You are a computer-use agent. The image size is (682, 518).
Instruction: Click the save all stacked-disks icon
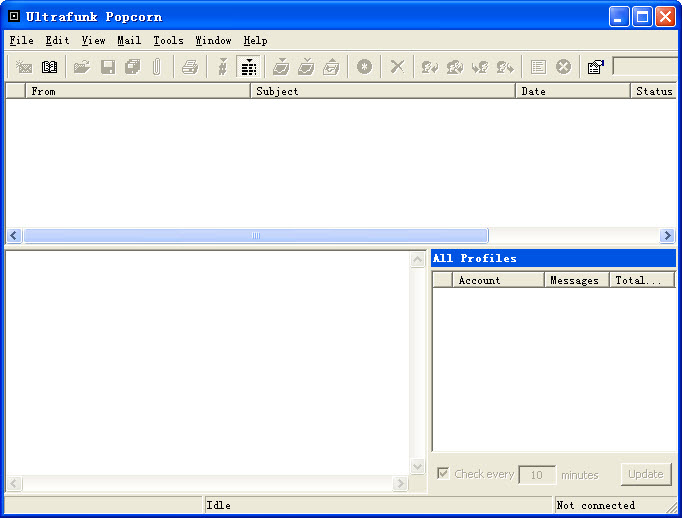point(133,67)
